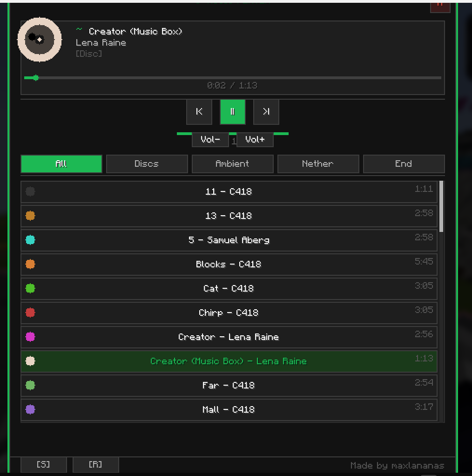The width and height of the screenshot is (472, 476).
Task: Lower volume with Vol- button
Action: click(210, 140)
